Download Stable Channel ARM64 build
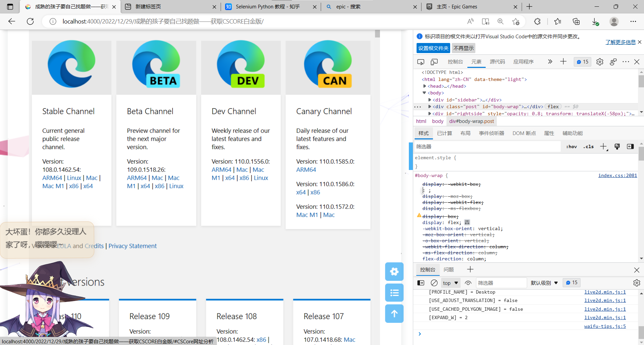644x345 pixels. click(x=52, y=178)
